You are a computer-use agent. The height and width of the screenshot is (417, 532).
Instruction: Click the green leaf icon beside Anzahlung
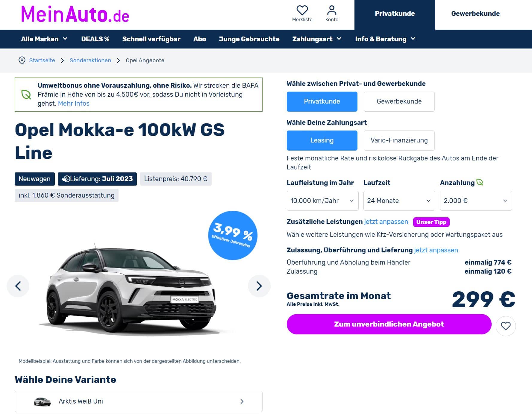tap(480, 182)
